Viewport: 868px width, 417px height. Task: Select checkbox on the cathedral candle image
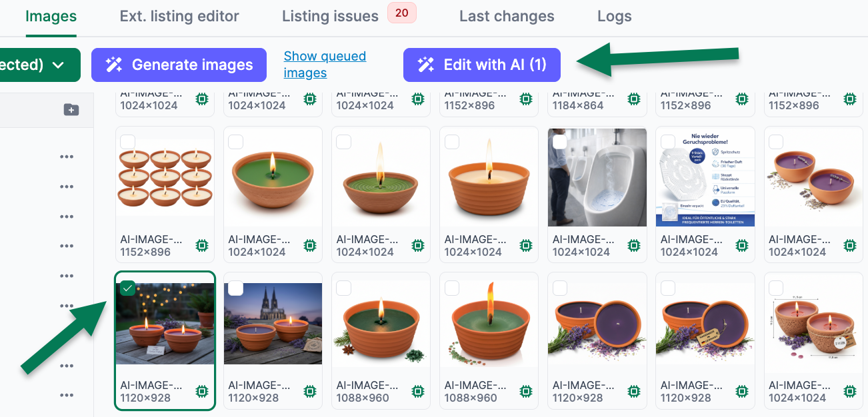click(235, 288)
